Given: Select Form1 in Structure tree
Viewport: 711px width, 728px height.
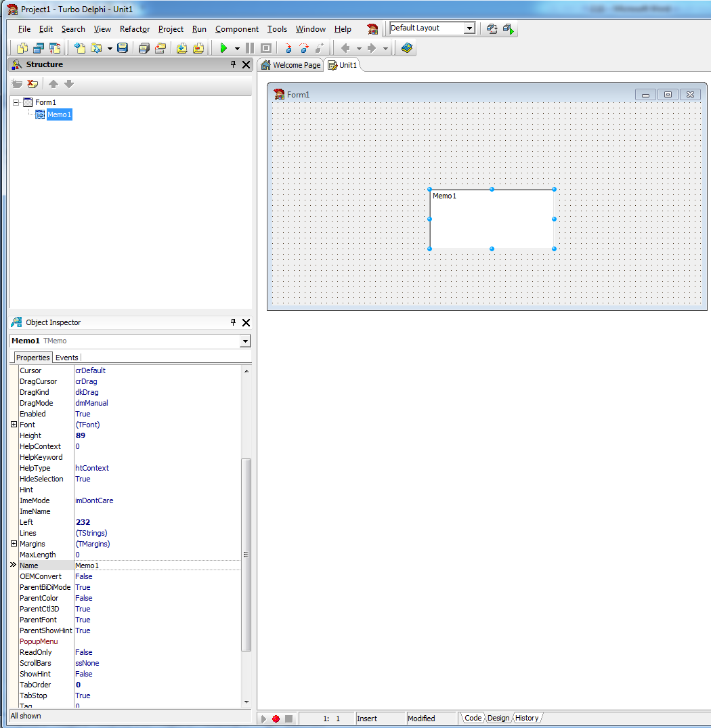Looking at the screenshot, I should pyautogui.click(x=45, y=102).
